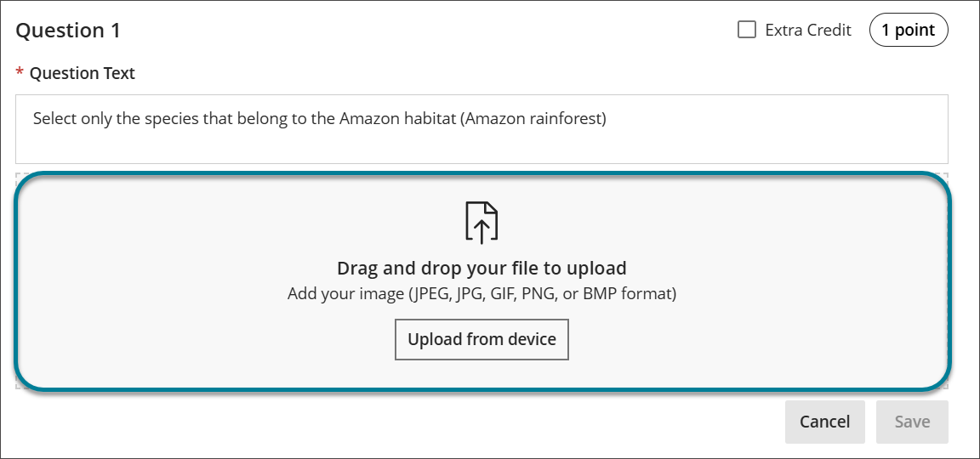The image size is (980, 459).
Task: Click the 'Drag and drop your file' heading
Action: click(481, 269)
